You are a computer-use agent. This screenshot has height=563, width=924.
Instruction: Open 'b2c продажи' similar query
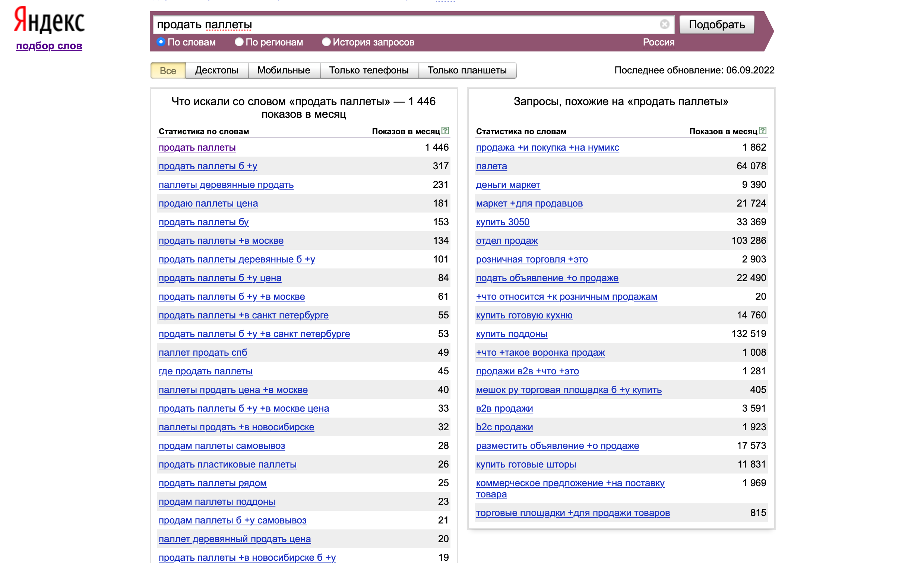point(504,427)
